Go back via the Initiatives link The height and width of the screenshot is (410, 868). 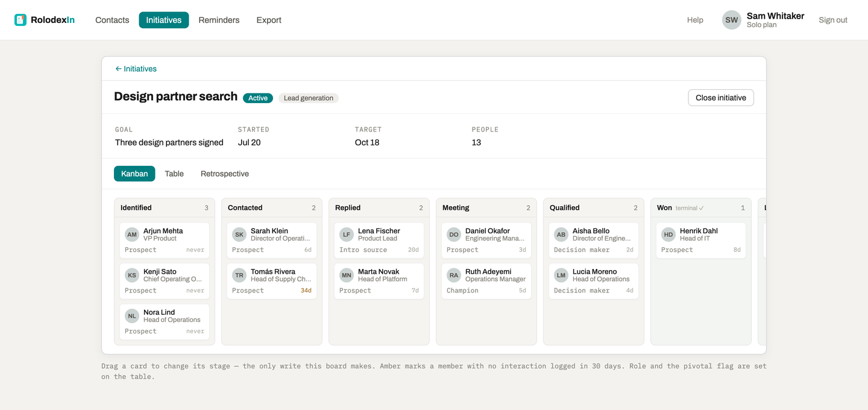[x=136, y=69]
